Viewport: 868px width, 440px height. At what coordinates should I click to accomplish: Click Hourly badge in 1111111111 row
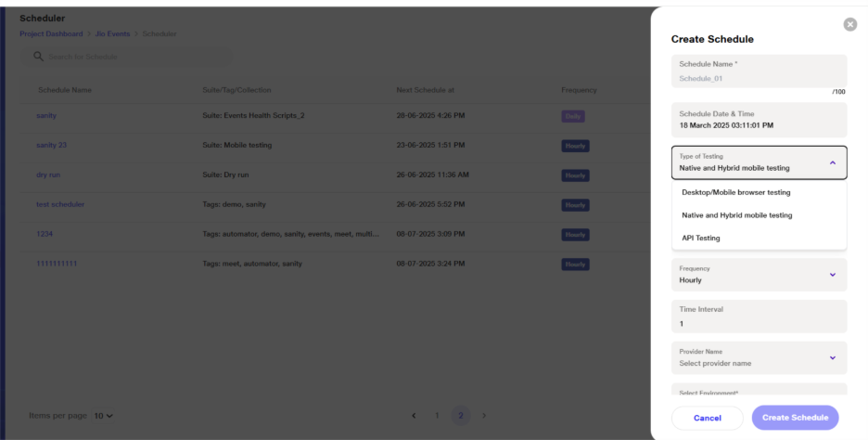pos(575,265)
